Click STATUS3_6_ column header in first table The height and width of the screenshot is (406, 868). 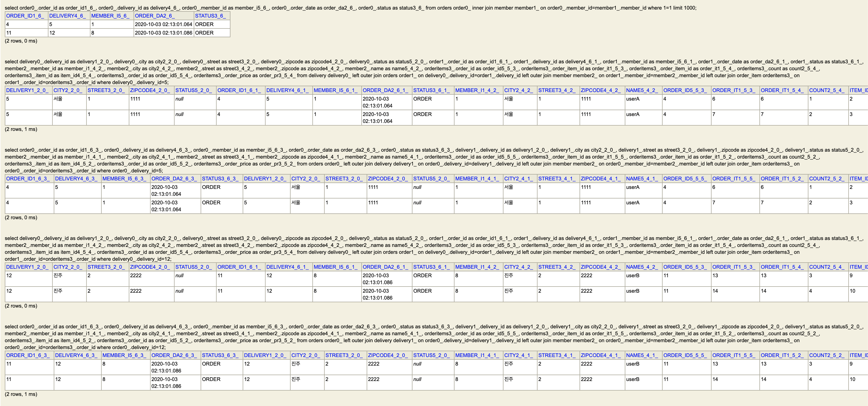click(x=210, y=16)
